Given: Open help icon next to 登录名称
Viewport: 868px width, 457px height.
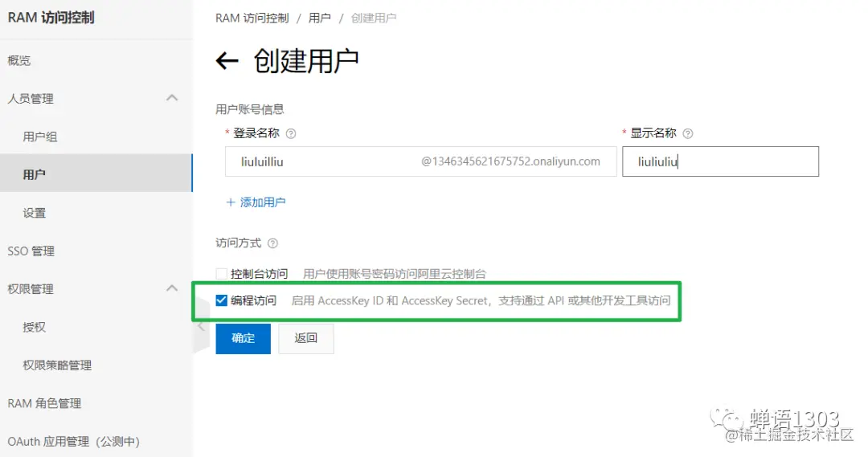Looking at the screenshot, I should point(291,133).
